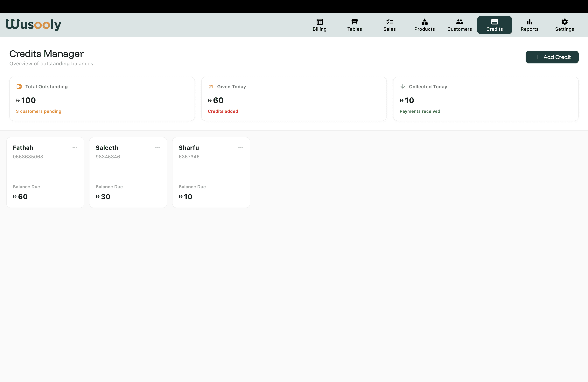Screen dimensions: 588x382
Task: Open Fathah's three-dot options menu
Action: [x=75, y=147]
